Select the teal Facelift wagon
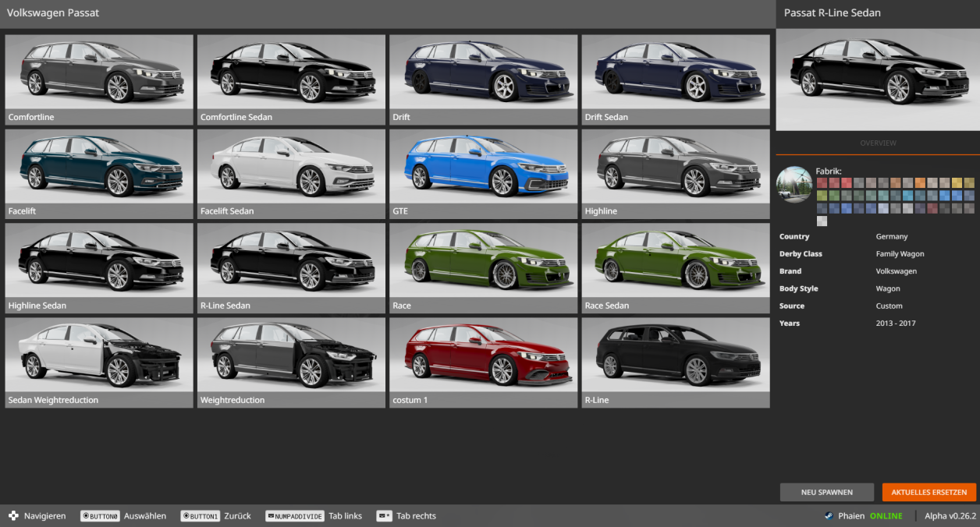Image resolution: width=980 pixels, height=527 pixels. click(x=99, y=174)
